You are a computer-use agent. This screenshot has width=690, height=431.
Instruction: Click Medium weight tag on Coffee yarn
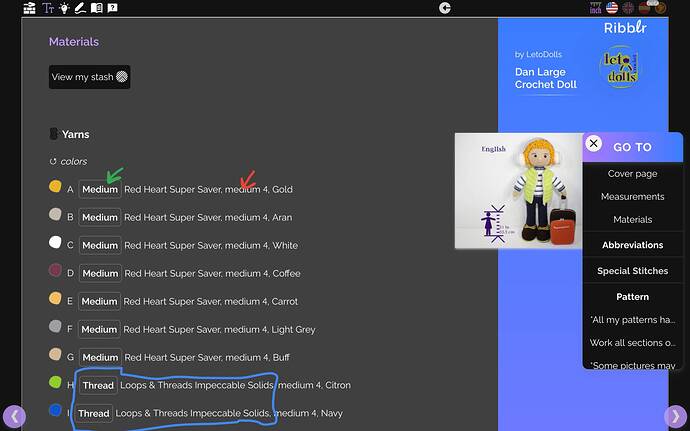point(100,273)
